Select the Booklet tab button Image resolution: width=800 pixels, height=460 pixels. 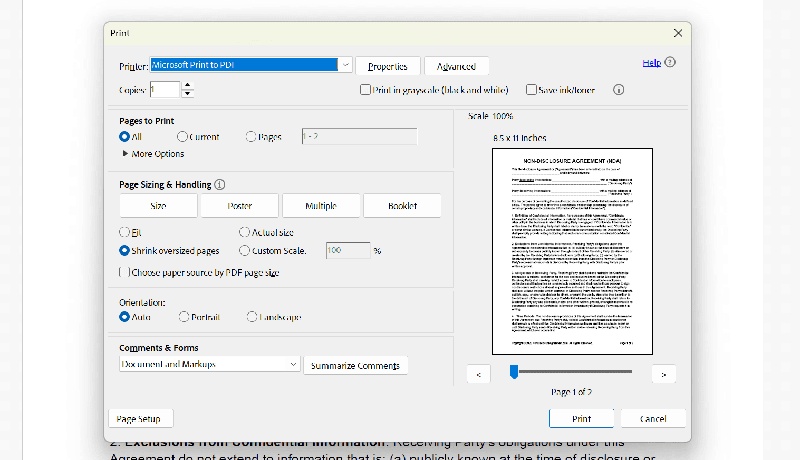[402, 206]
